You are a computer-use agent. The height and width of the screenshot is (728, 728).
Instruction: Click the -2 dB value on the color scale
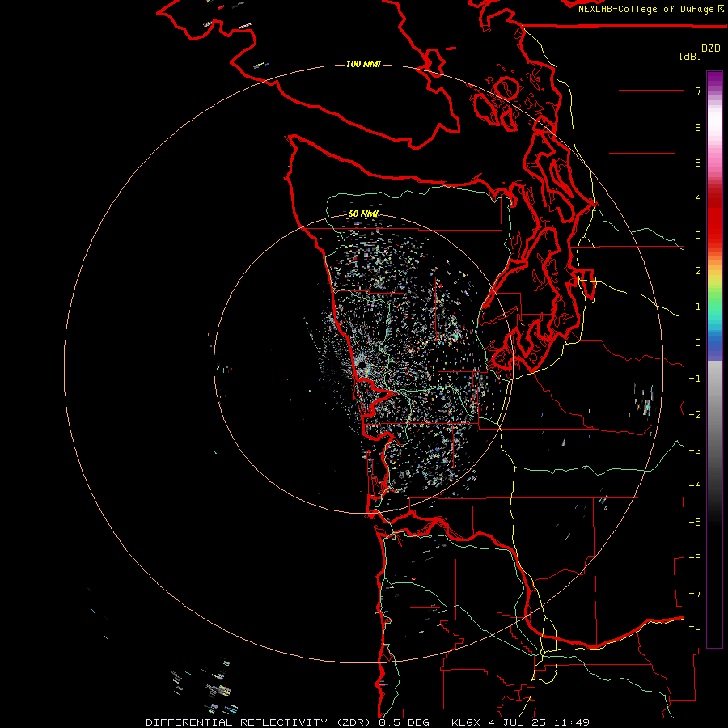point(695,415)
